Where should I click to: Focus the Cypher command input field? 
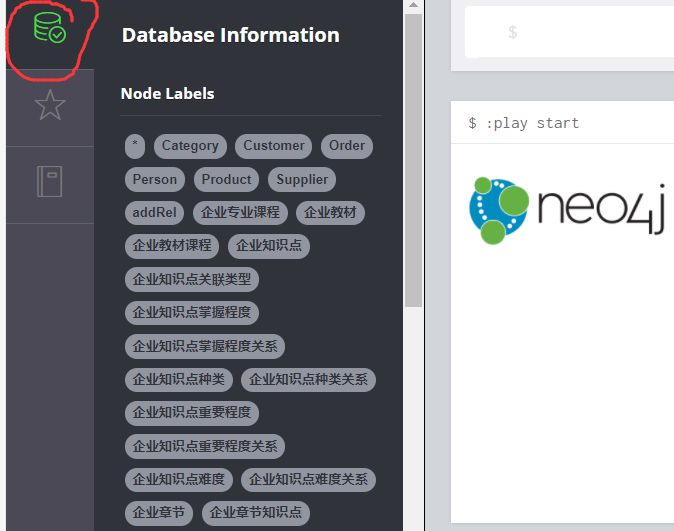pyautogui.click(x=570, y=32)
